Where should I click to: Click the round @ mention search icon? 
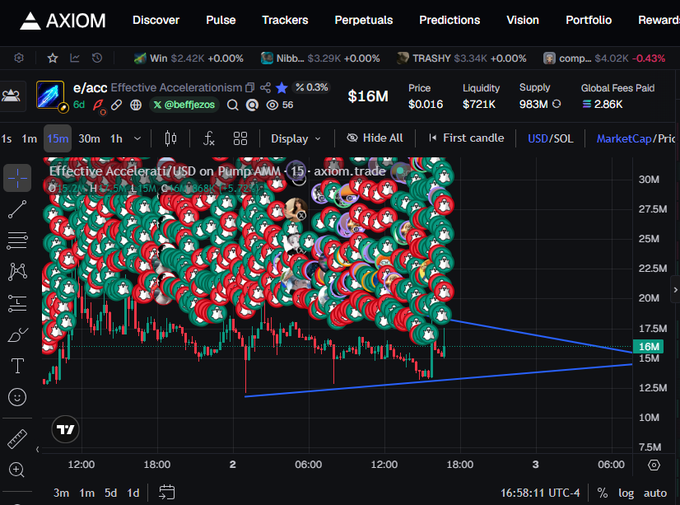tap(252, 105)
